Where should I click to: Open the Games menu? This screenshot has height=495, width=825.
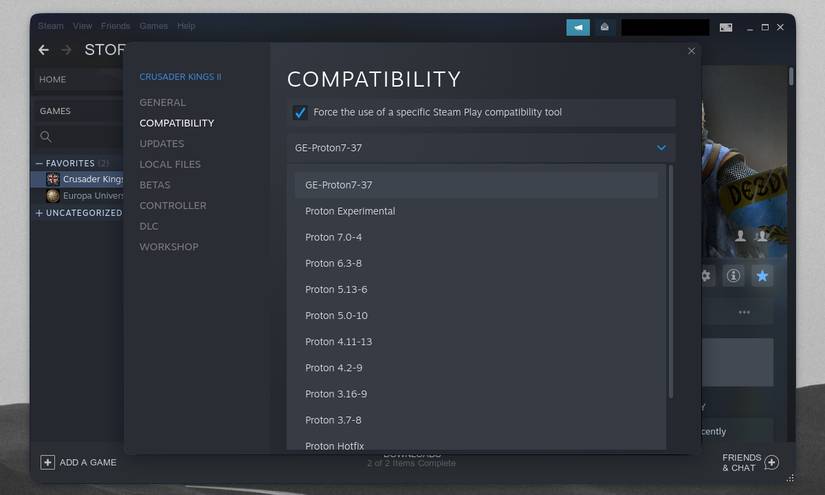(x=154, y=26)
